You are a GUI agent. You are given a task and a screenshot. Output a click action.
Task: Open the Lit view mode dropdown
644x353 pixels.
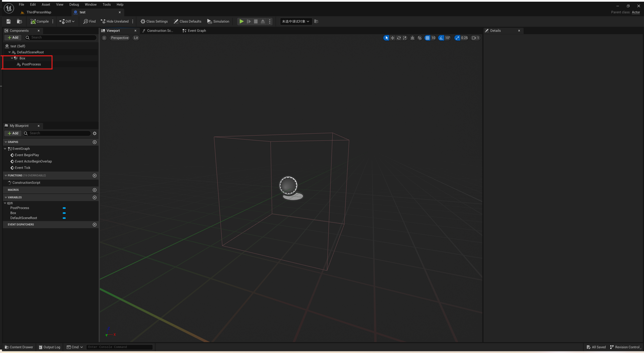pos(136,38)
